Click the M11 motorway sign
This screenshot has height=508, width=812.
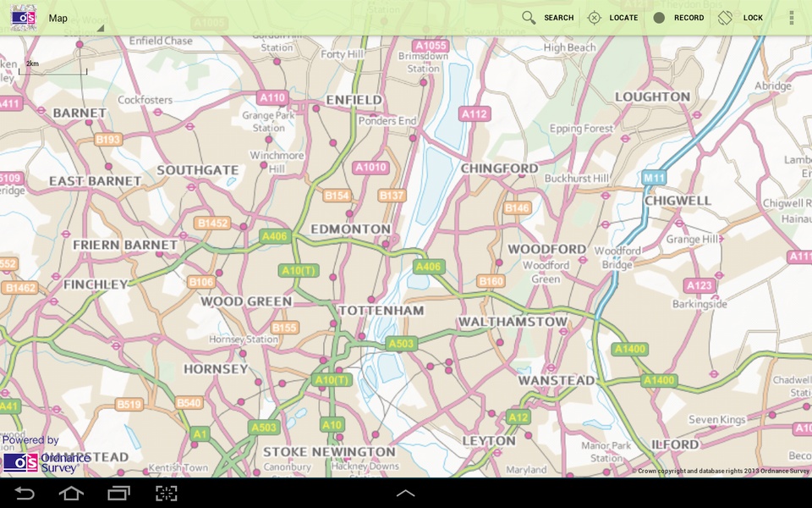coord(654,178)
